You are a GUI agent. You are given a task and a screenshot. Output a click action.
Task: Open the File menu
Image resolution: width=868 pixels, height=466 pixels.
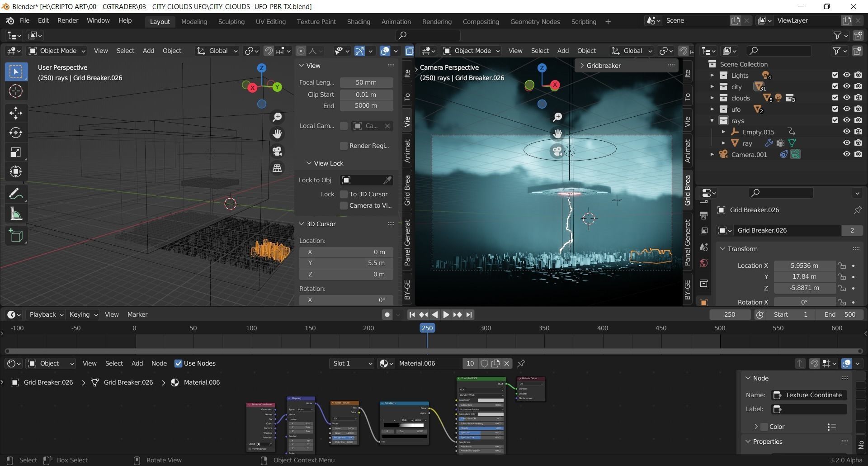point(25,21)
